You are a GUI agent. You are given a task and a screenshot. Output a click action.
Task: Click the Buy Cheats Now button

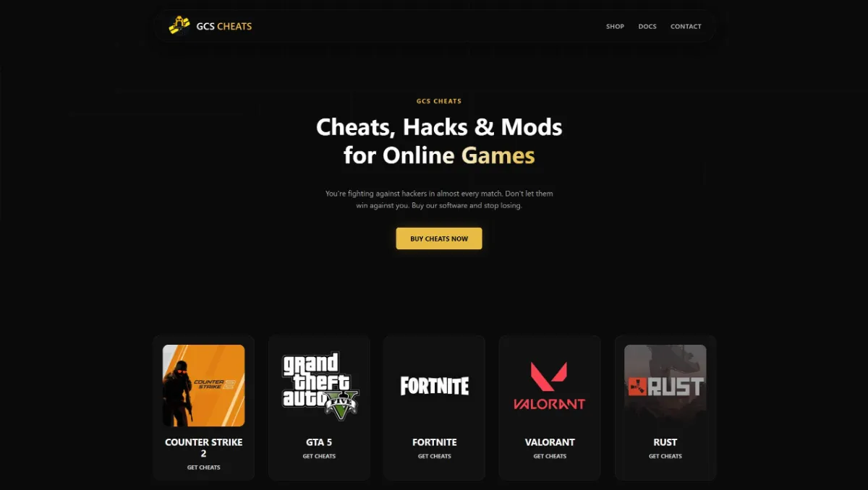(x=439, y=238)
